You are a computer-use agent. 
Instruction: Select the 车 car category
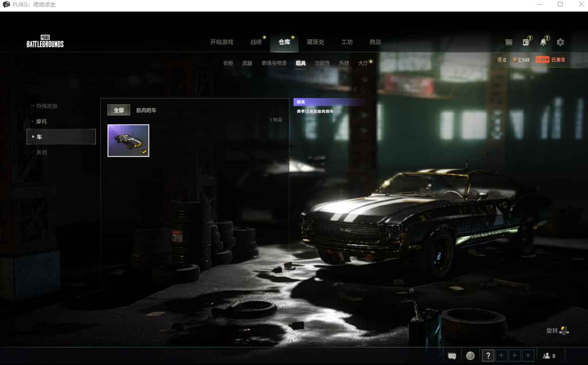[x=61, y=137]
